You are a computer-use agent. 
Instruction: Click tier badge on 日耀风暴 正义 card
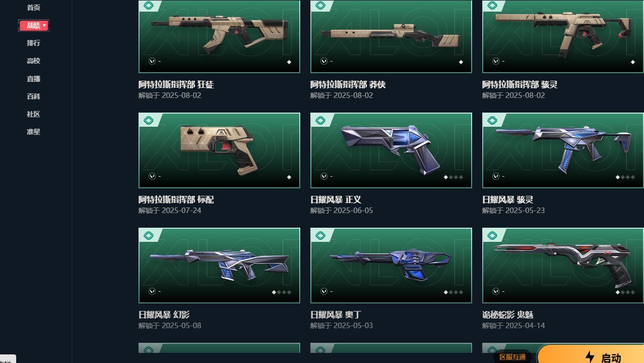(320, 120)
